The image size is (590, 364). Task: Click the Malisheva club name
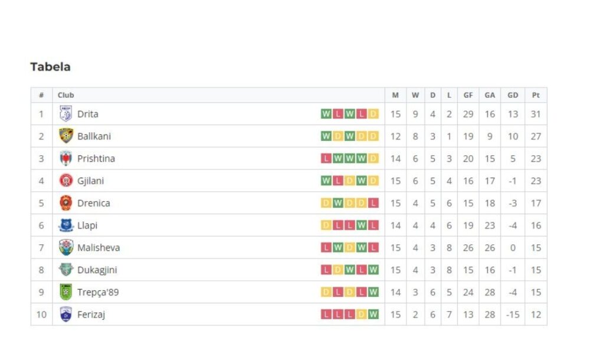click(x=99, y=248)
